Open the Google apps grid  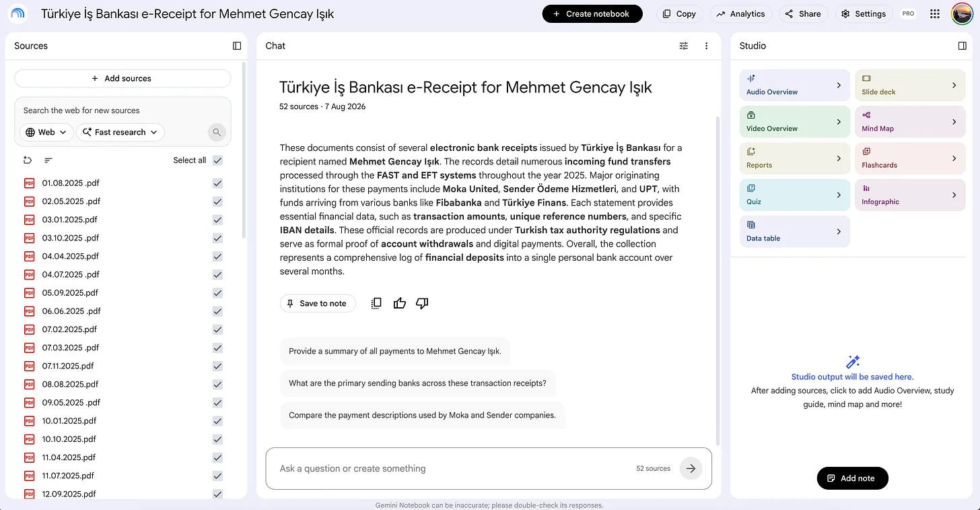coord(935,14)
